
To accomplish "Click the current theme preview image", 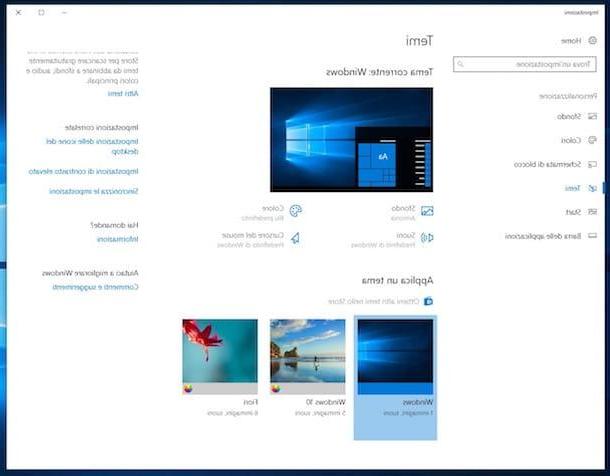I will [x=352, y=140].
